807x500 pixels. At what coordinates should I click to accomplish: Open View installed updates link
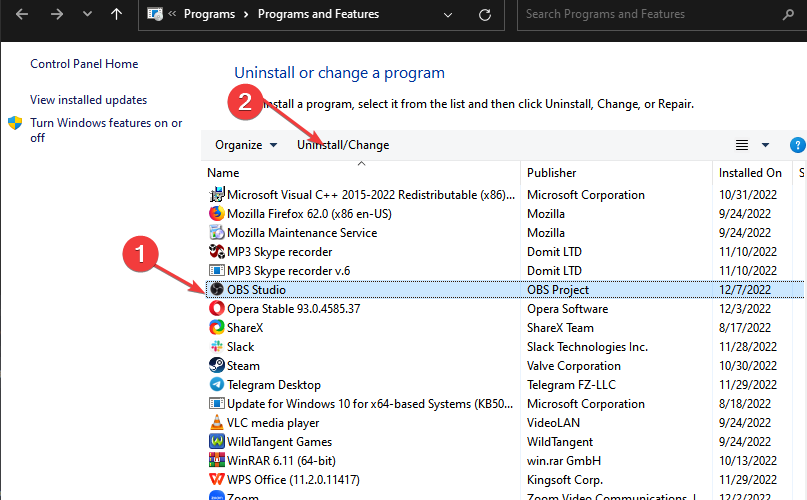coord(89,100)
